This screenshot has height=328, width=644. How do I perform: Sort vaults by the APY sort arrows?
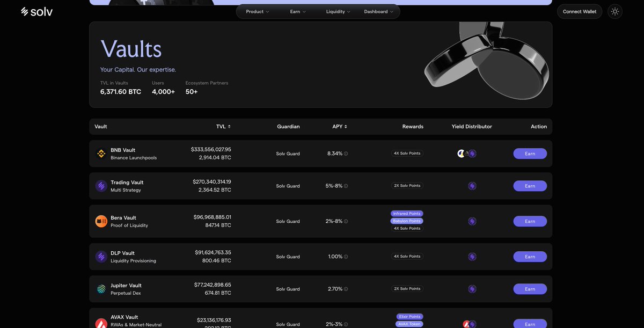(346, 127)
